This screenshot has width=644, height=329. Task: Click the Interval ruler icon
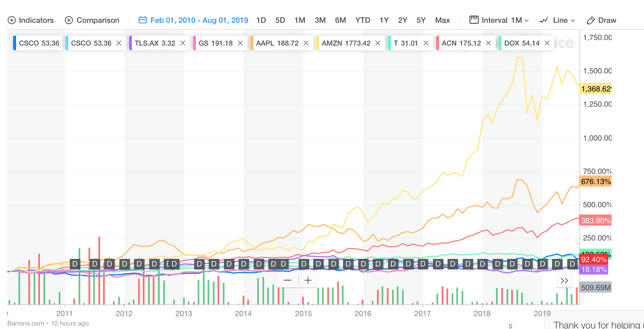(x=474, y=20)
